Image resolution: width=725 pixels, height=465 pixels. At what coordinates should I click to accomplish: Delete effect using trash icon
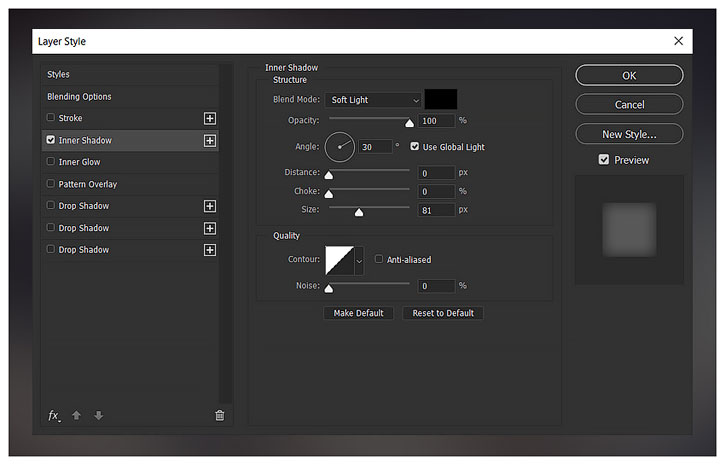pos(220,416)
